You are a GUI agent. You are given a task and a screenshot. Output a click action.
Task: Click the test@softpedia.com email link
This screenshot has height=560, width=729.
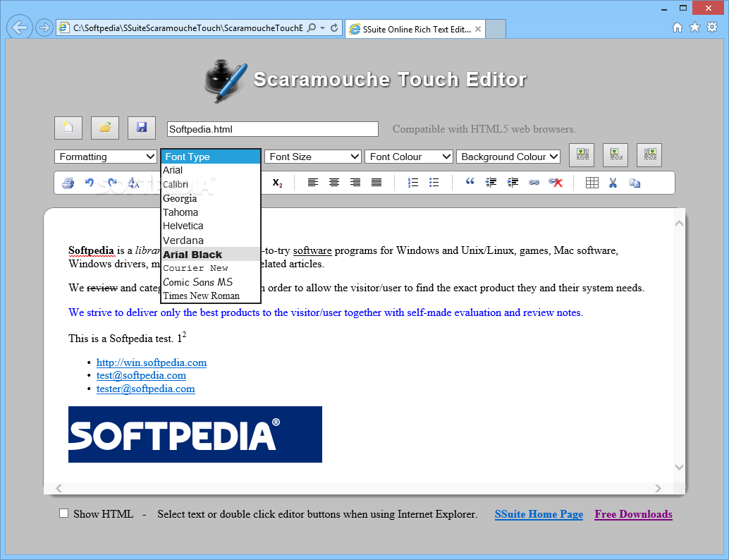[x=141, y=375]
